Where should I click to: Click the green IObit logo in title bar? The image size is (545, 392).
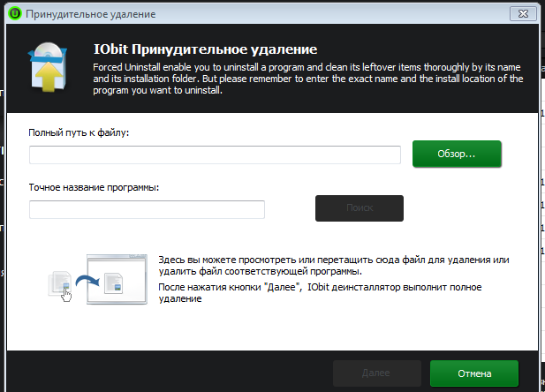coord(15,14)
